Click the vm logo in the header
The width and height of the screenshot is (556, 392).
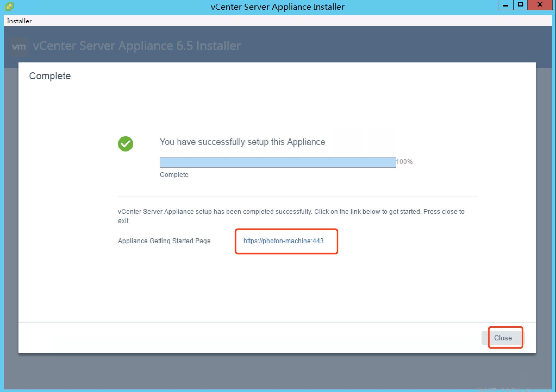point(19,47)
